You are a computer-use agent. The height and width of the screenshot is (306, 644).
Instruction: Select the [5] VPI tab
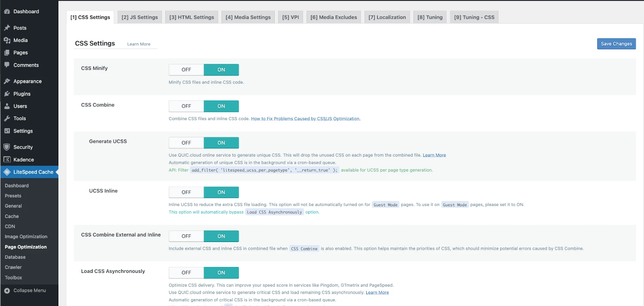[291, 17]
